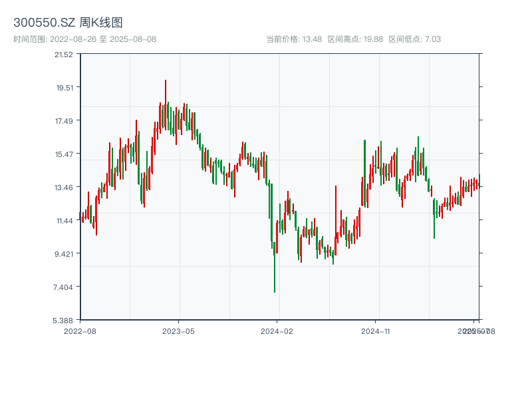Click the 9.421 y-axis label

click(64, 253)
